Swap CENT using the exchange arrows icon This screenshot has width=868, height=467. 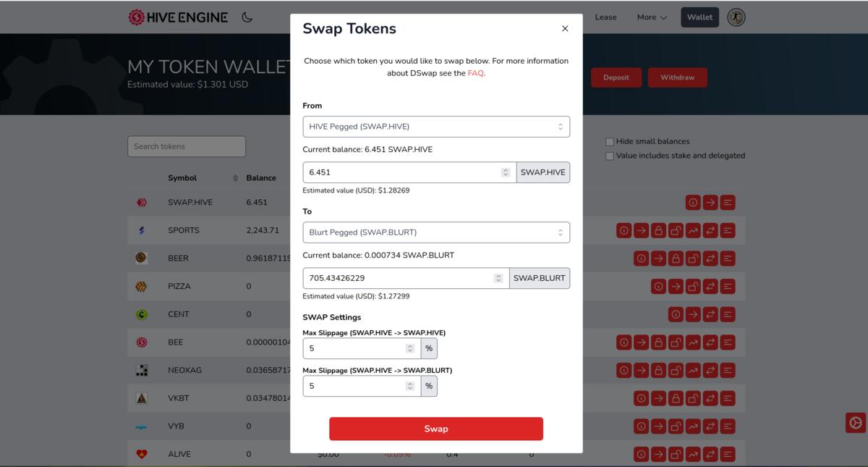point(710,314)
